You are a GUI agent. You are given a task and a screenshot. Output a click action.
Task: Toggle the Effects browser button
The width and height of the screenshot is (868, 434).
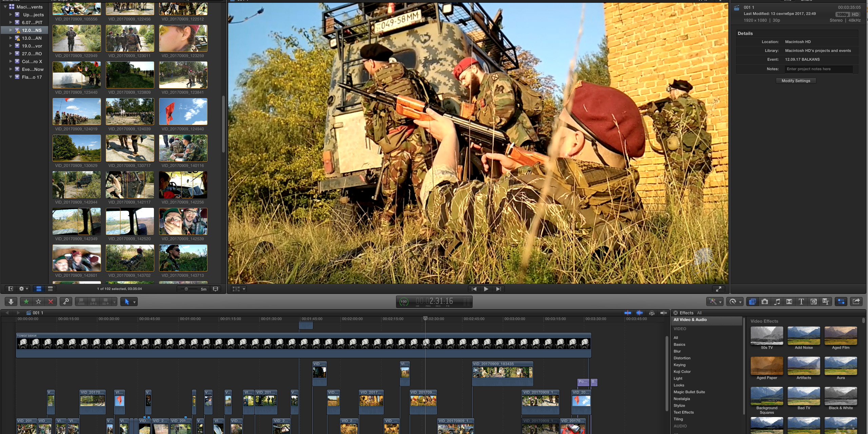[x=752, y=301]
